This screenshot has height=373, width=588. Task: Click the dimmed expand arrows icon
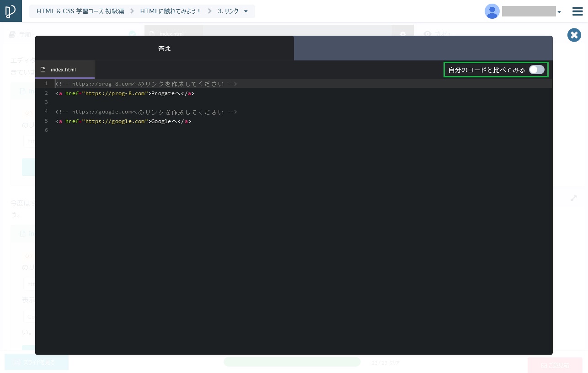[573, 198]
